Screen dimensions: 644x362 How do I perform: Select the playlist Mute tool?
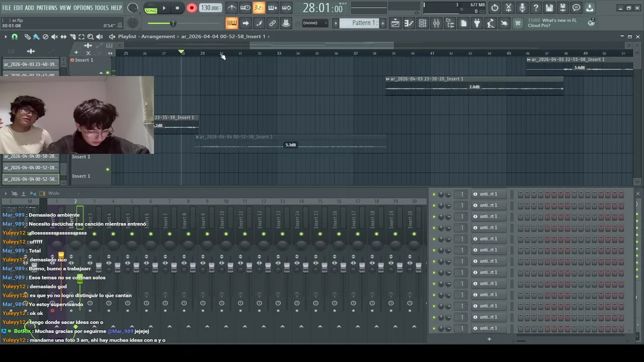(x=54, y=37)
